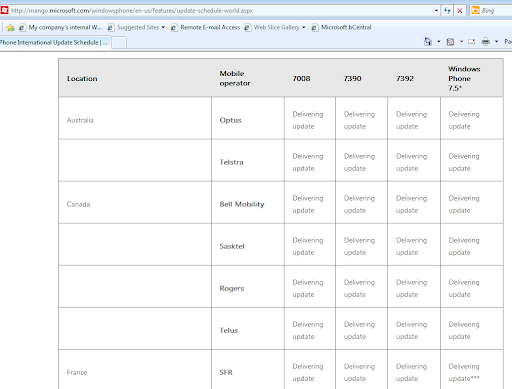Click Telstra 7390 Delivering update cell
Image resolution: width=512 pixels, height=389 pixels.
pyautogui.click(x=361, y=160)
